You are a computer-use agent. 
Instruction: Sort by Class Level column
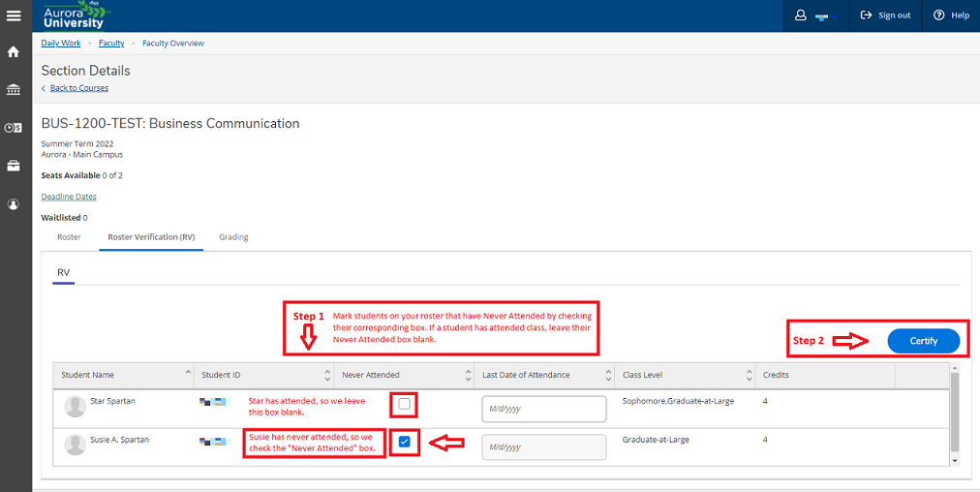click(x=685, y=375)
